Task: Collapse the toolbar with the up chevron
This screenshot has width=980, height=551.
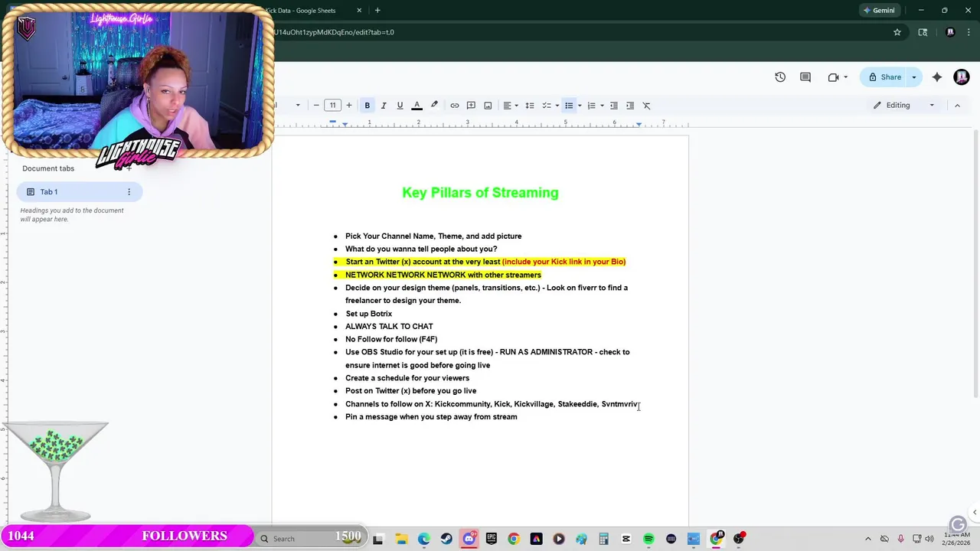Action: point(957,106)
